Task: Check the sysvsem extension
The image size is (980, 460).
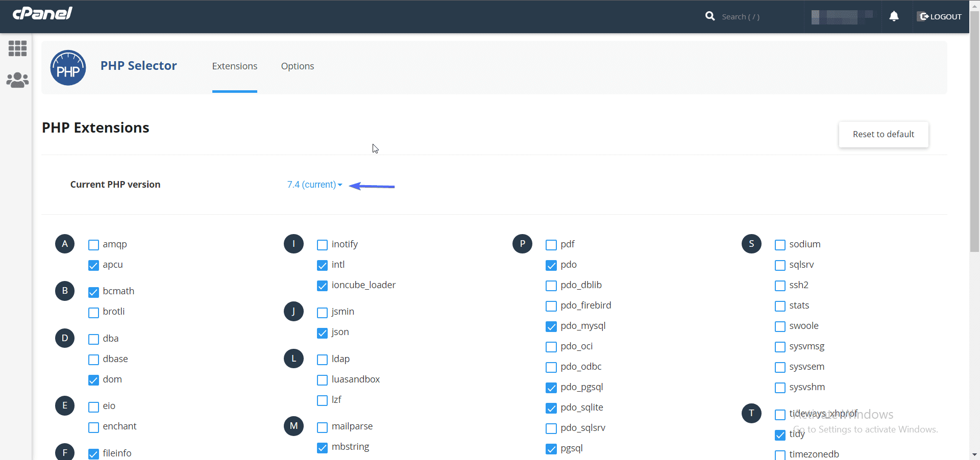Action: pyautogui.click(x=780, y=367)
